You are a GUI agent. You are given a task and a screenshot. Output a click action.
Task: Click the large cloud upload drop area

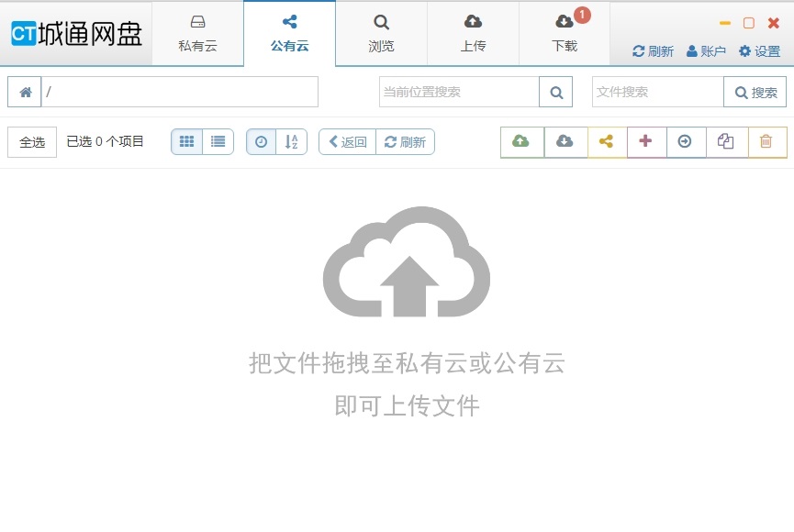pyautogui.click(x=407, y=261)
